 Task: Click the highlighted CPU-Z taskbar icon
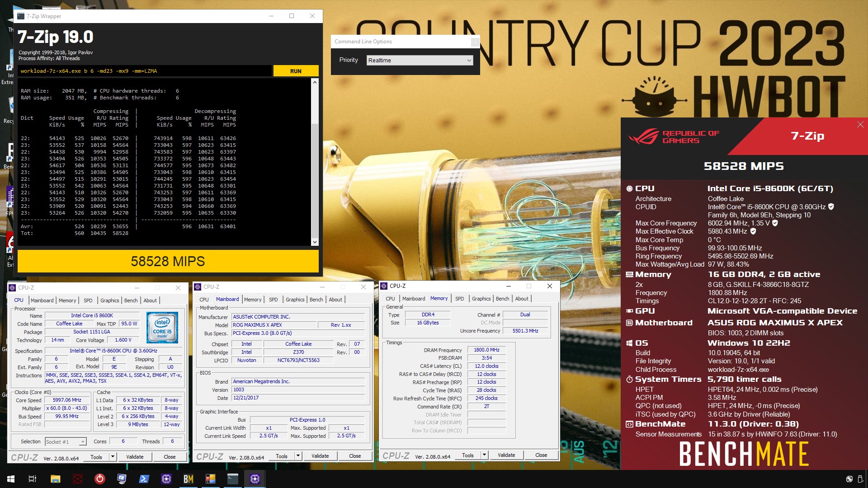(255, 479)
